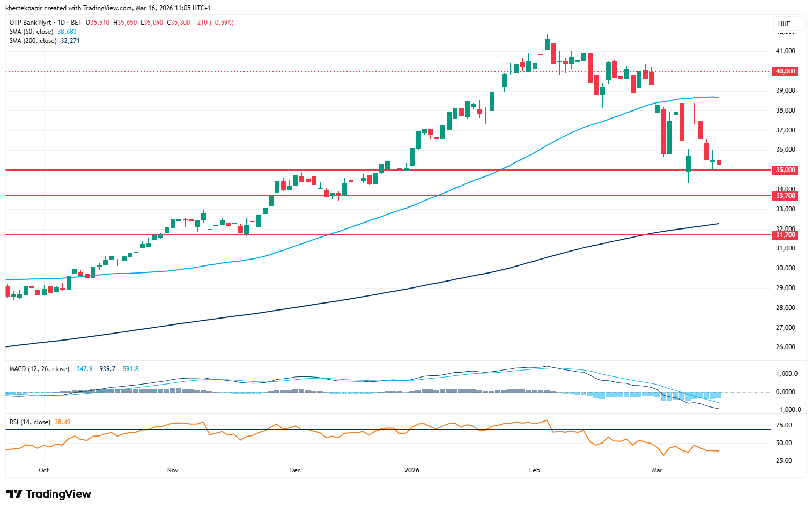Click the SMA (50, close) legend
Image resolution: width=812 pixels, height=510 pixels.
click(31, 32)
